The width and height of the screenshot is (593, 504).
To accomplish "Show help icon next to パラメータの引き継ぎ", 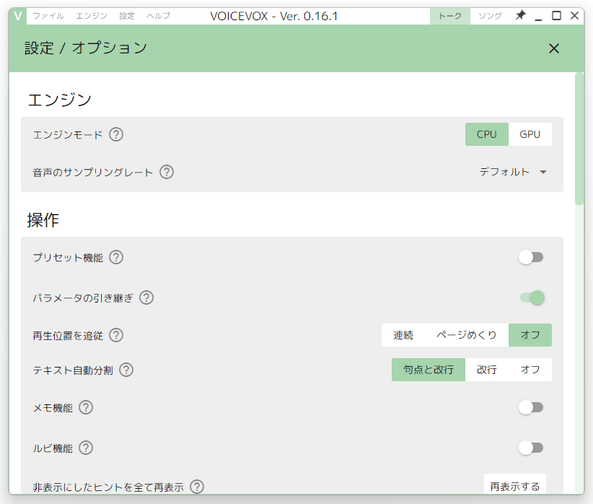I will (146, 298).
